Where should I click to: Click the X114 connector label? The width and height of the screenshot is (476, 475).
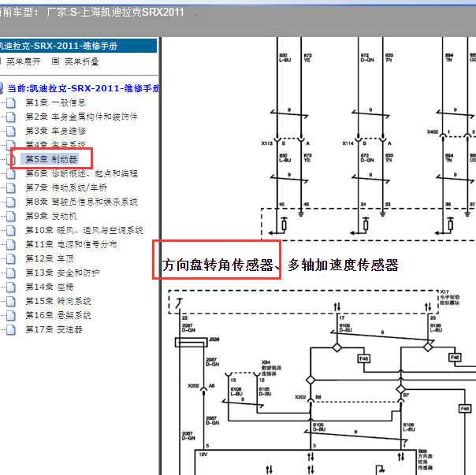click(348, 143)
